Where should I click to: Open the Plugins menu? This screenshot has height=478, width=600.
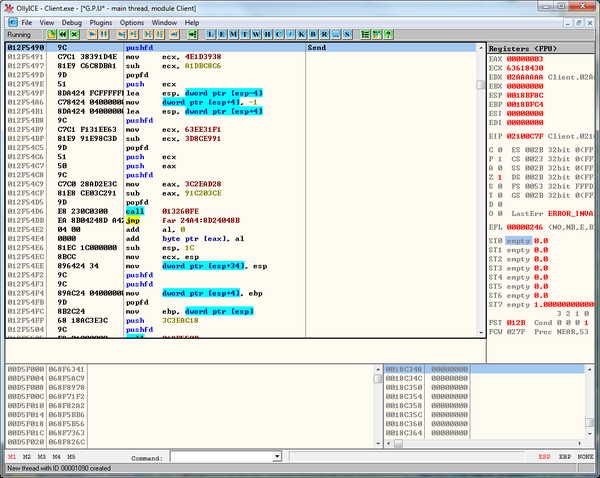tap(103, 21)
